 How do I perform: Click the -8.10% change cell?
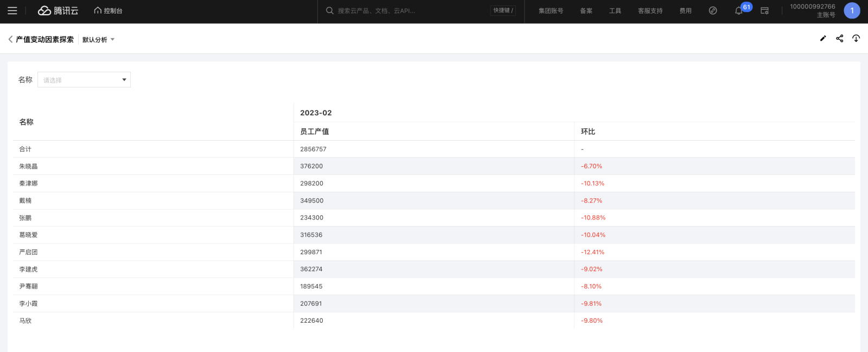[591, 287]
